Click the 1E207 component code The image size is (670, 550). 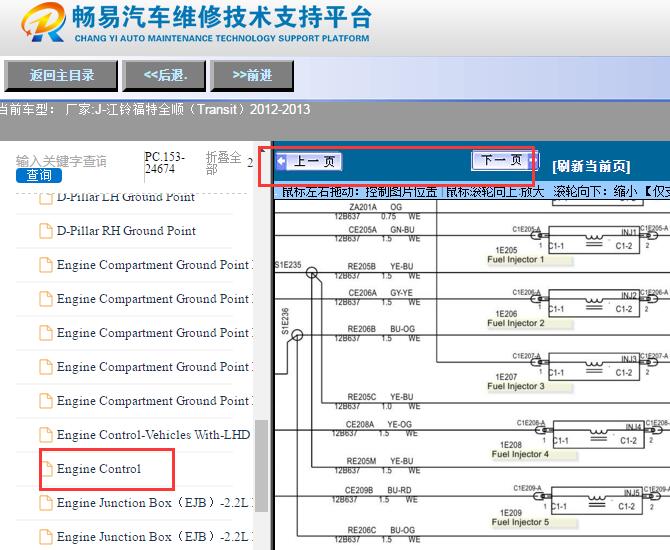(x=506, y=377)
